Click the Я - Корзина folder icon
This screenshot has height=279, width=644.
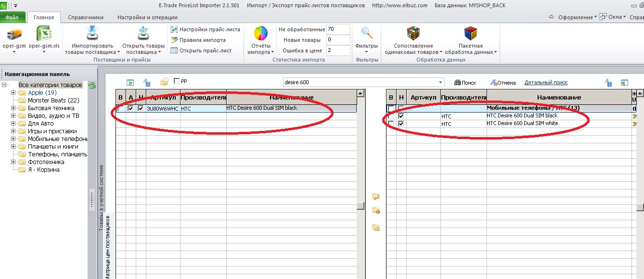22,170
